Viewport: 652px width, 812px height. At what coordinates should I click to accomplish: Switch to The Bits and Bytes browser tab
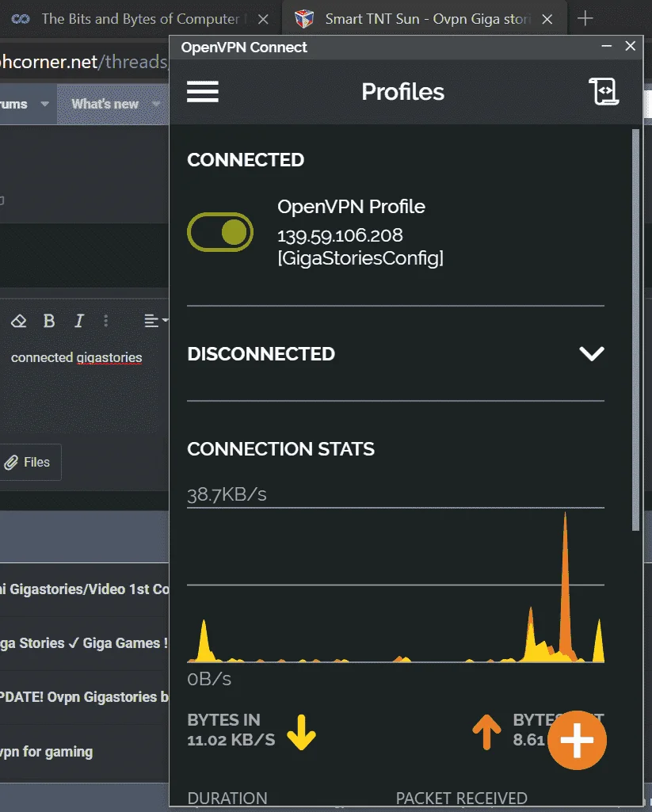tap(140, 19)
